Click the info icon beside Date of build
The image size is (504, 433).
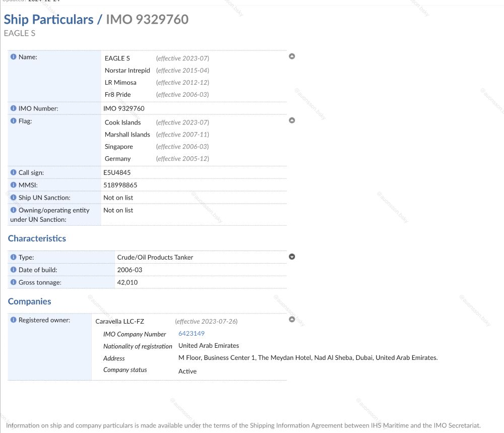click(x=13, y=270)
